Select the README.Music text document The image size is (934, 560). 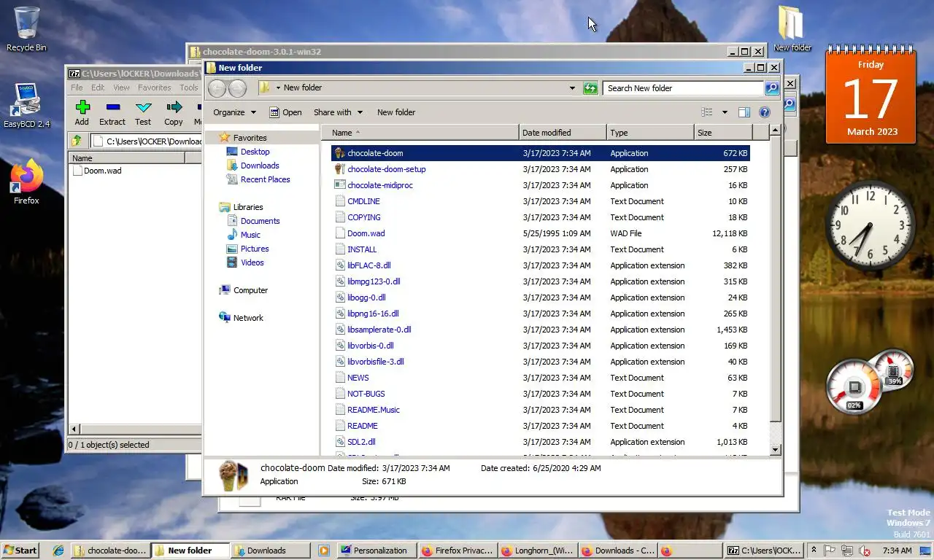tap(540, 410)
